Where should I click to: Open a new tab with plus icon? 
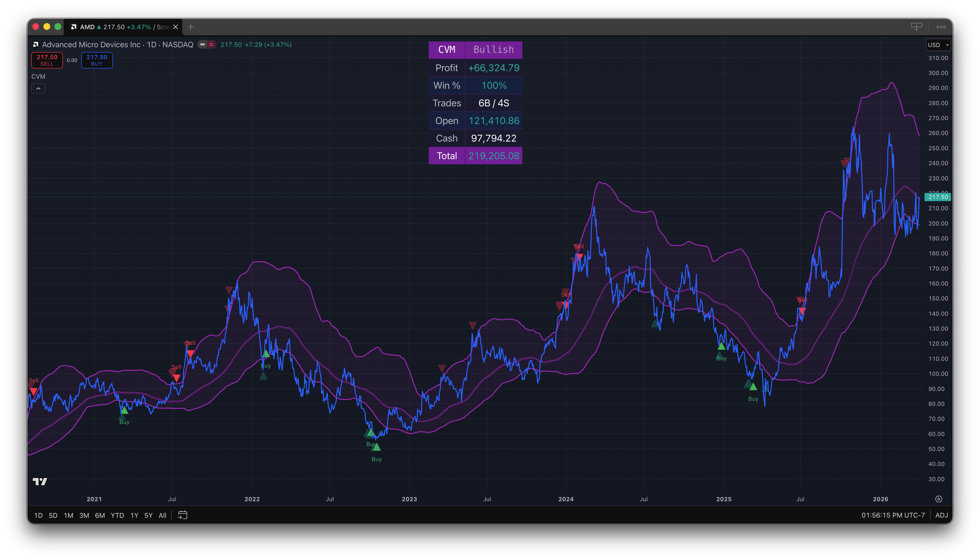pos(191,27)
